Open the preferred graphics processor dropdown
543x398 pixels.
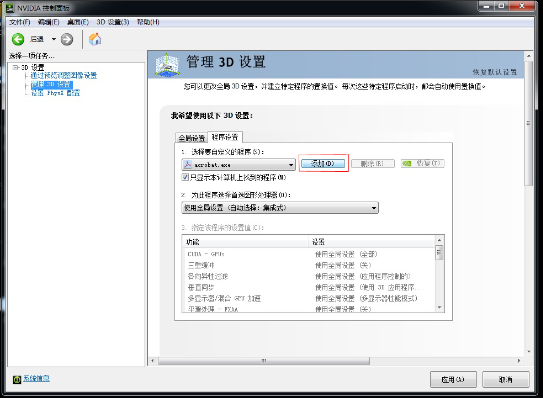[x=280, y=208]
